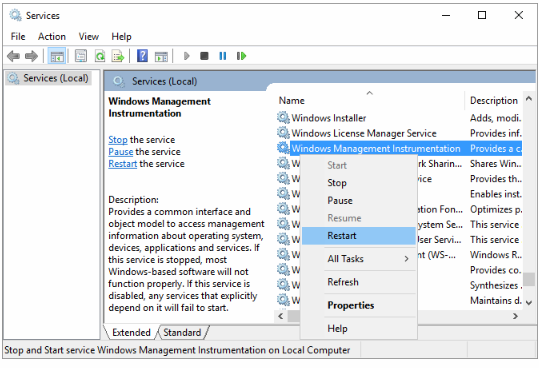Toggle the Show/Hide Console Tree icon
The image size is (539, 368).
pyautogui.click(x=57, y=56)
